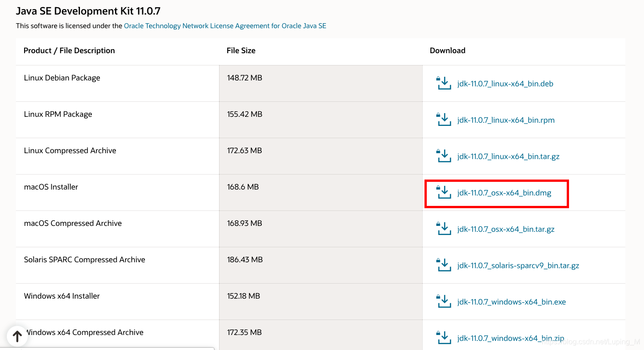
Task: Click the 152.18 MB file size cell
Action: (321, 301)
